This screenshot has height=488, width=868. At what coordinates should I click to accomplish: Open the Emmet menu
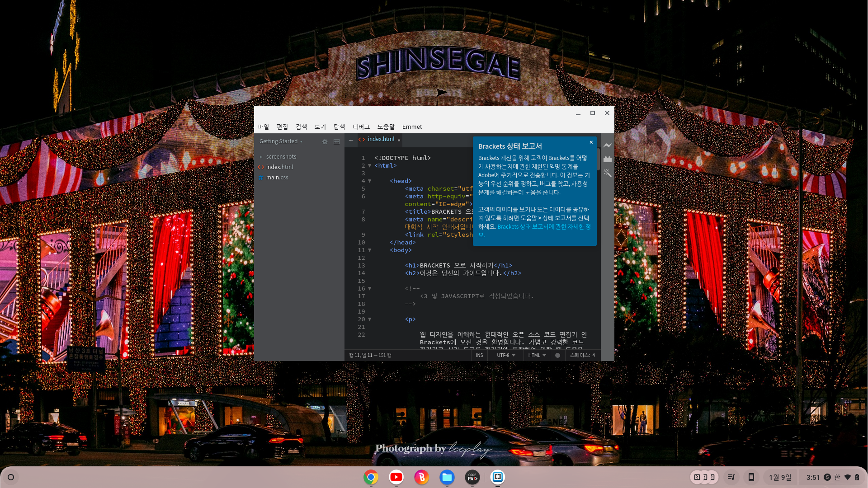[x=412, y=127]
